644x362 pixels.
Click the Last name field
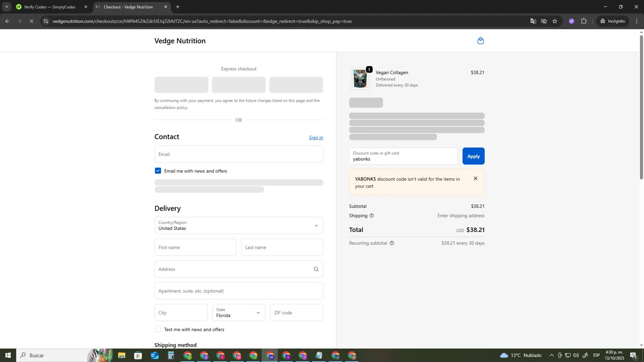[282, 247]
